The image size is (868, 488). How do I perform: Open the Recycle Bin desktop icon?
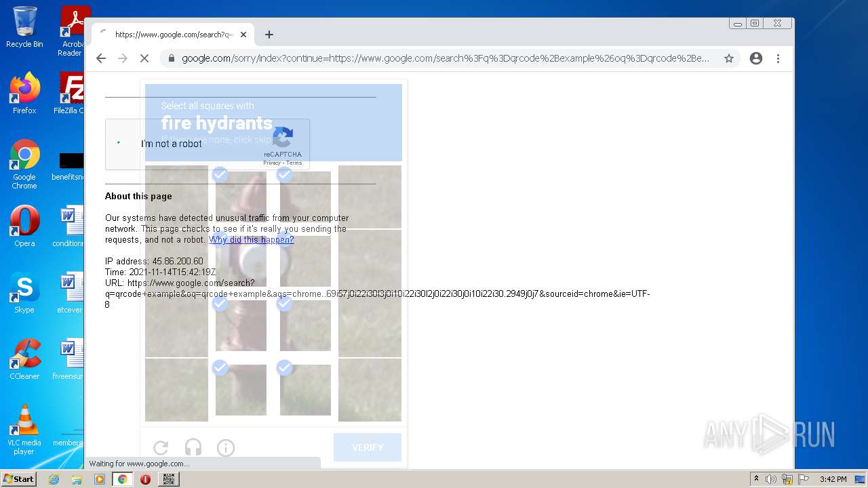click(24, 27)
